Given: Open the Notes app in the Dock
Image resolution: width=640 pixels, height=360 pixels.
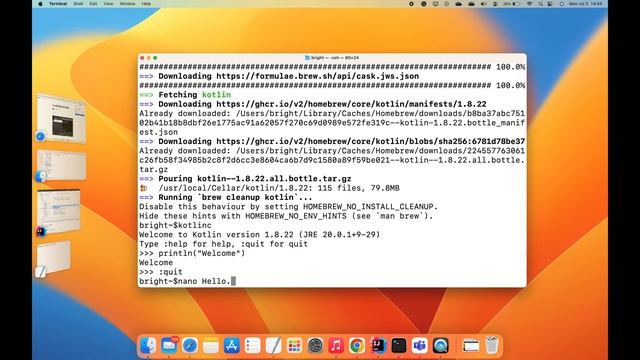Looking at the screenshot, I should [211, 346].
